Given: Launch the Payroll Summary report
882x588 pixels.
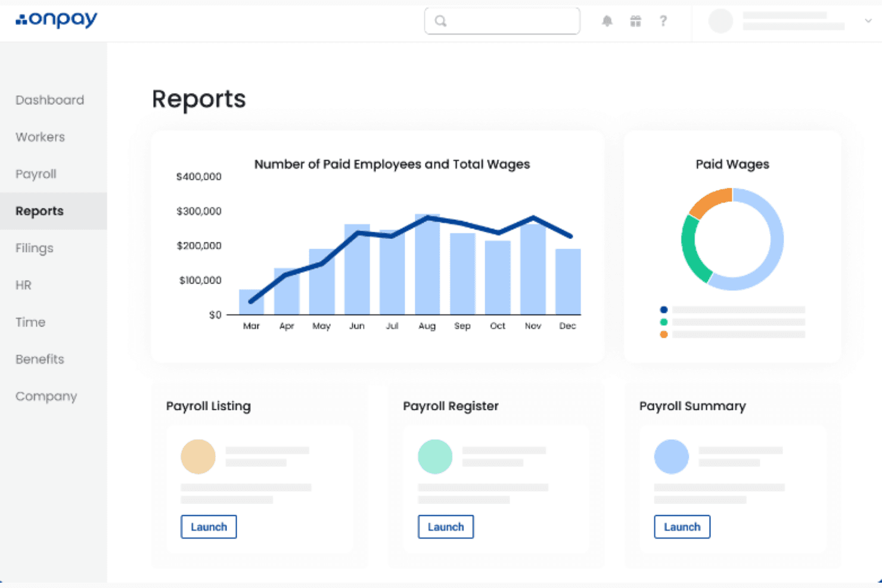Looking at the screenshot, I should pyautogui.click(x=682, y=527).
